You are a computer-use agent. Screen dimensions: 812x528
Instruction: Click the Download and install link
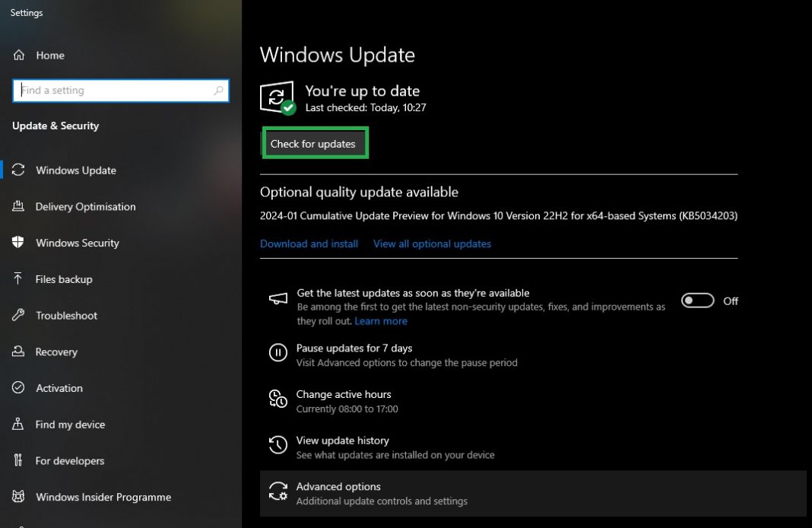pyautogui.click(x=309, y=243)
